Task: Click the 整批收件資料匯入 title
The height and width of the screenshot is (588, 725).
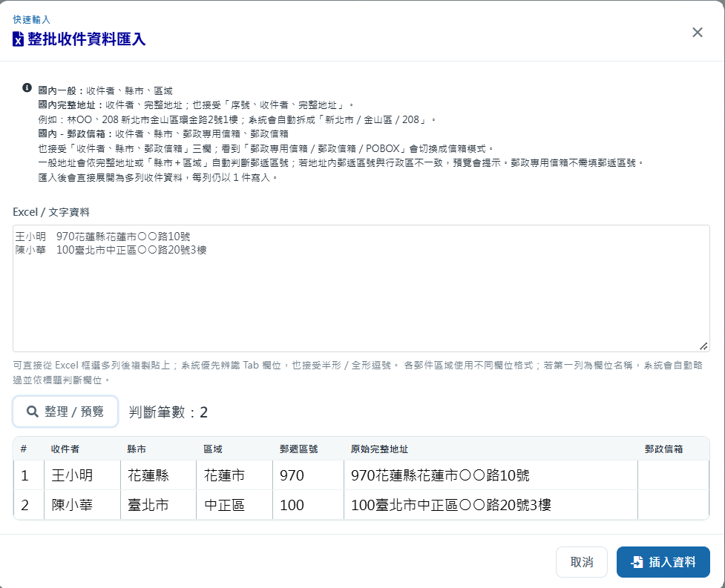Action: tap(87, 39)
